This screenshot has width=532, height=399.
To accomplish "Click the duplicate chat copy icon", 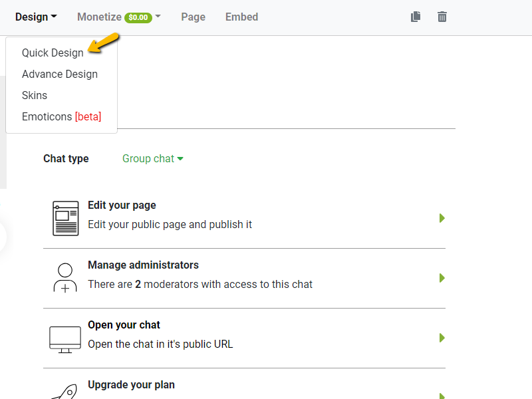I will [x=416, y=17].
